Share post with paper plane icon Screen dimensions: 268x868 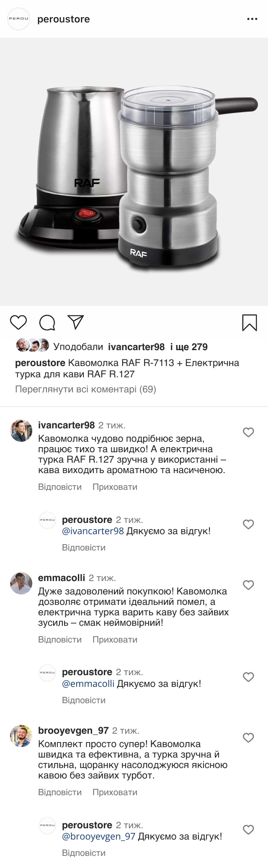(76, 322)
